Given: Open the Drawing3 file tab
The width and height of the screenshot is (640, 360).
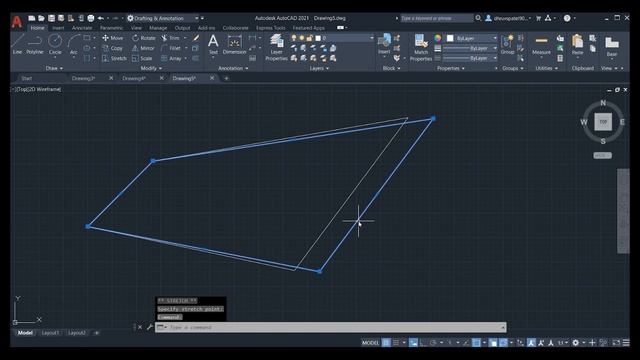Looking at the screenshot, I should coord(83,78).
